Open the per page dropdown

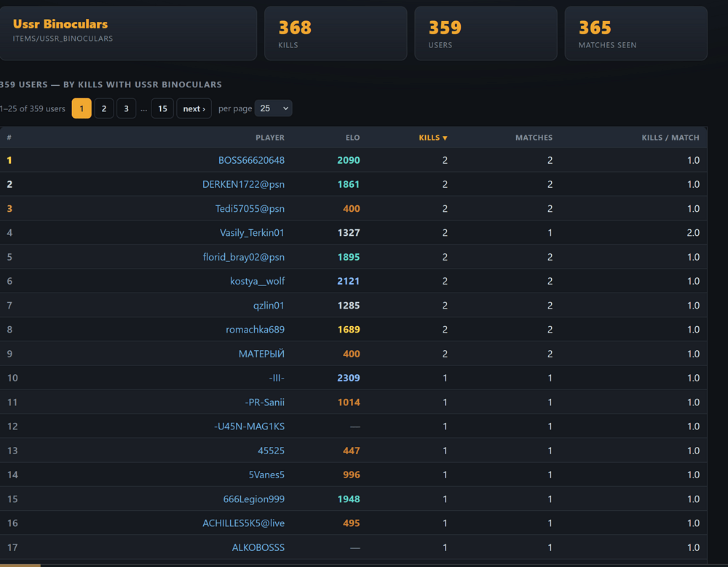(273, 108)
